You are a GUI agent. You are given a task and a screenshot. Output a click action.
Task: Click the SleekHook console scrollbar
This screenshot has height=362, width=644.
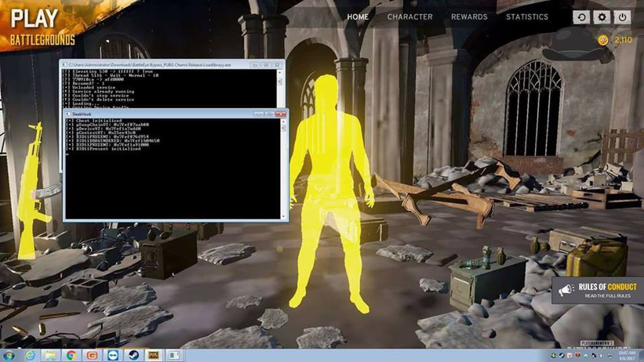click(x=283, y=168)
